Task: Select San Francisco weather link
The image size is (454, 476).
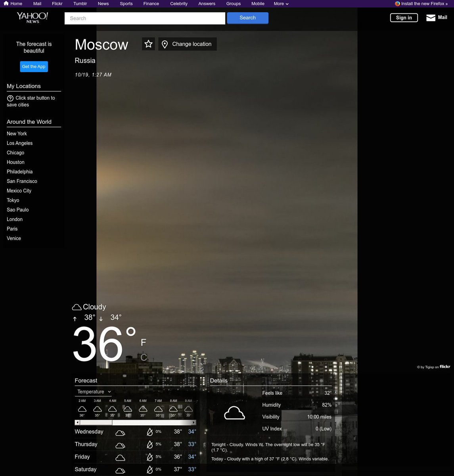Action: 22,181
